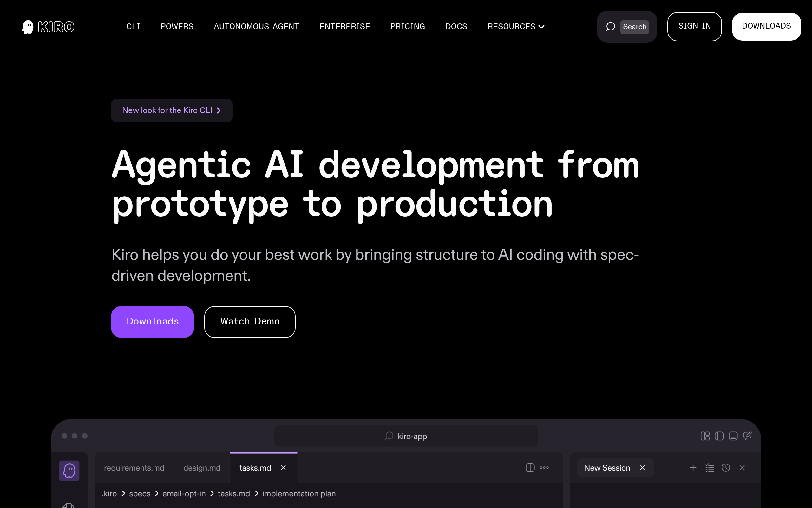Click the customize layout icon in mockup

[705, 436]
